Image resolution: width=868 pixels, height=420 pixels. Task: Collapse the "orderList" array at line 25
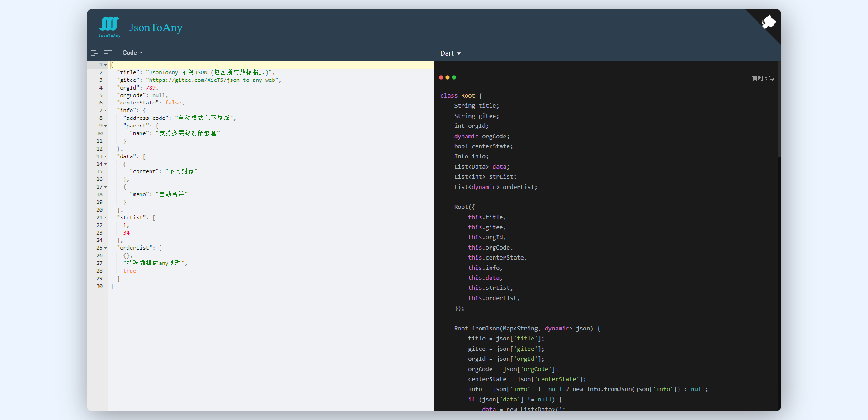point(106,248)
